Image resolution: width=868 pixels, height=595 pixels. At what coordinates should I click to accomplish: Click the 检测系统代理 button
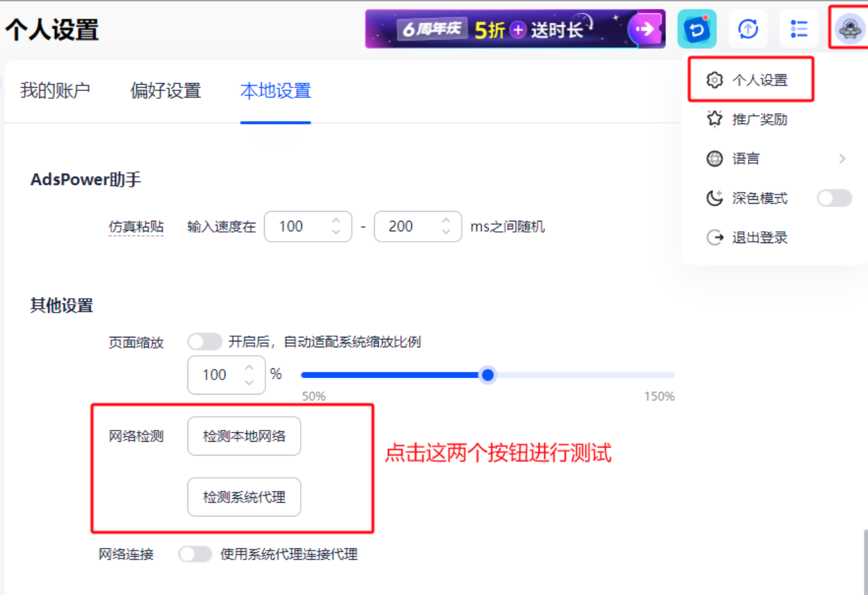[244, 497]
